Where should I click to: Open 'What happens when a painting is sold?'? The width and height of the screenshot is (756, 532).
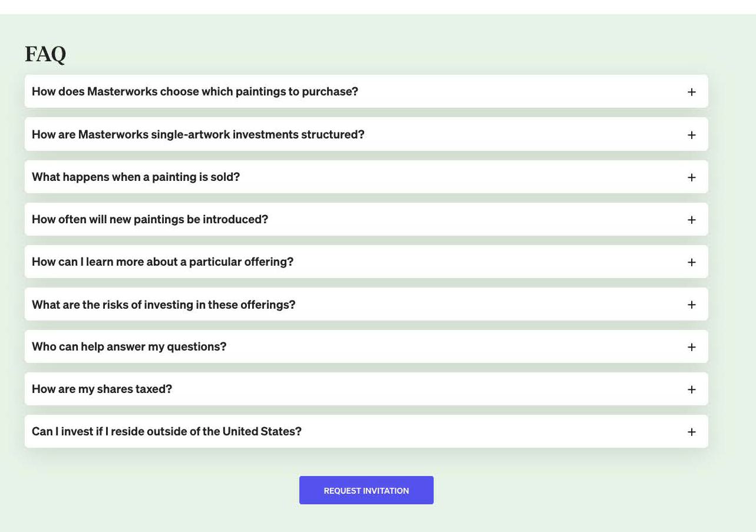tap(136, 177)
